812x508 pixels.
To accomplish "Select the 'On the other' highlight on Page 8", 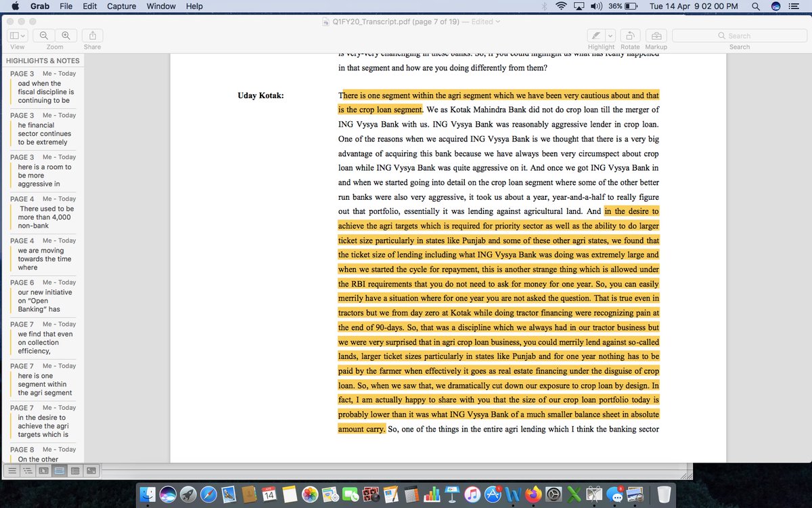I will (x=42, y=454).
